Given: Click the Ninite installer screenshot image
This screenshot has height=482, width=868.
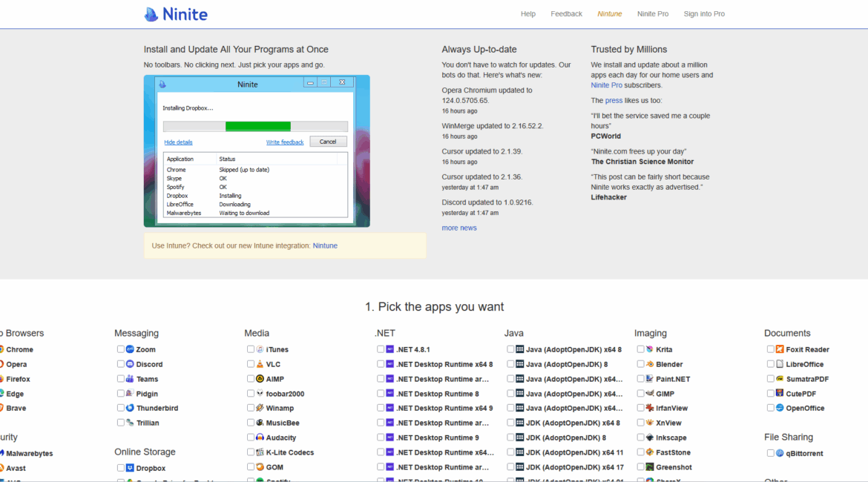Looking at the screenshot, I should (x=257, y=151).
